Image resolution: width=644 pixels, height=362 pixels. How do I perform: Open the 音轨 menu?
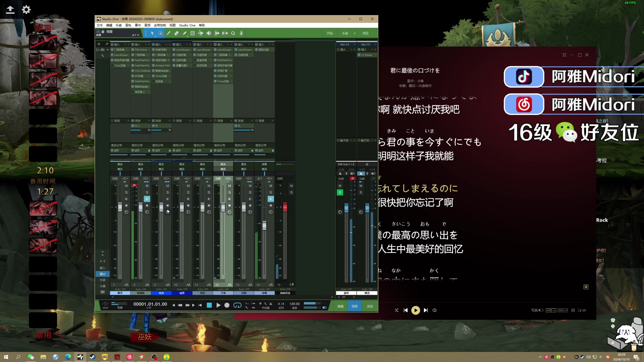pos(128,25)
